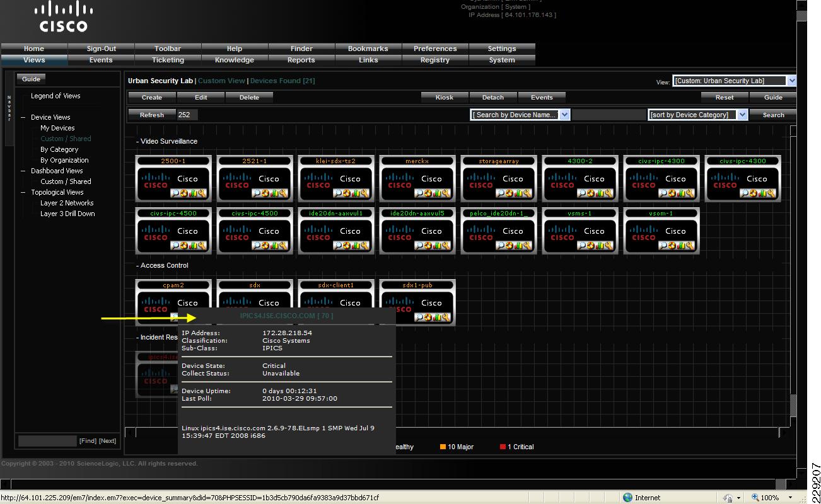
Task: Open magnifier icon on ide20dn-aaxvul1 card
Action: click(x=338, y=245)
